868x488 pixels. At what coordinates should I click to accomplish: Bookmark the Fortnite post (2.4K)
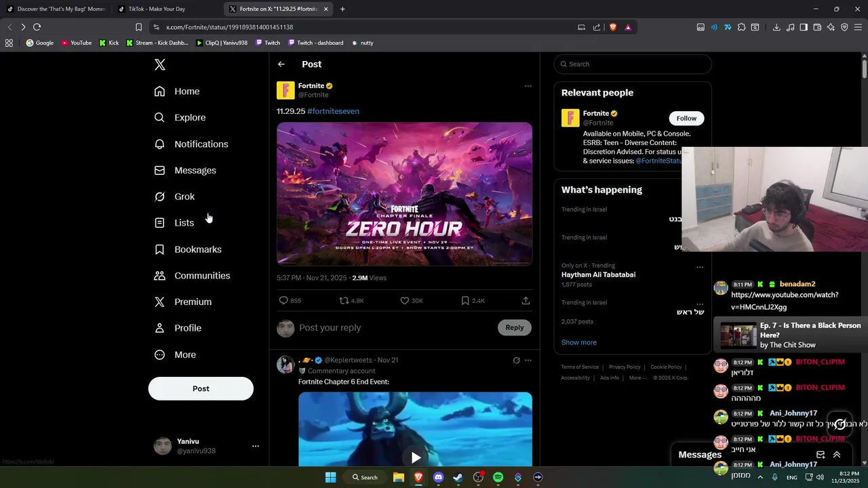tap(472, 300)
